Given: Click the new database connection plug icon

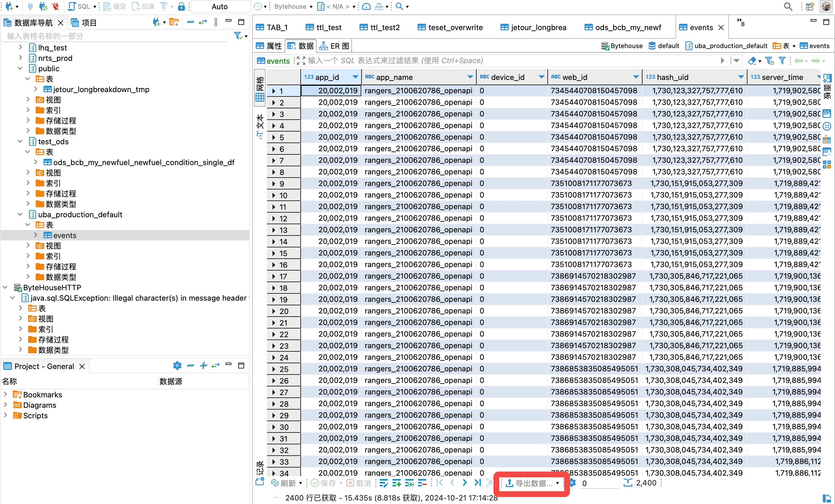Looking at the screenshot, I should pyautogui.click(x=9, y=6).
